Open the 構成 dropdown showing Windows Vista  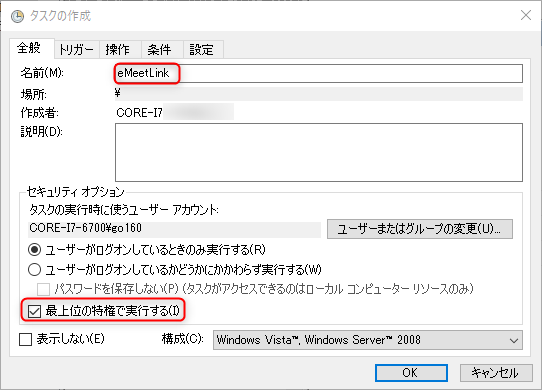(x=368, y=340)
